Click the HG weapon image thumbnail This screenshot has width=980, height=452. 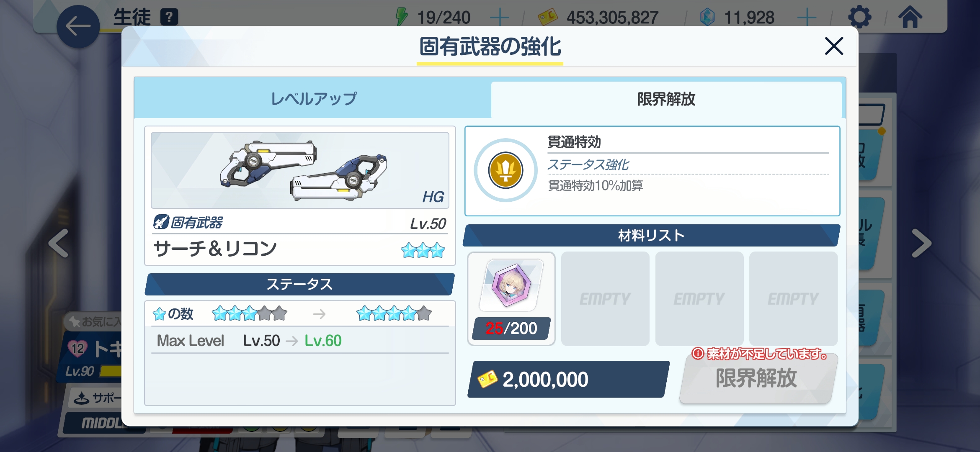click(300, 170)
